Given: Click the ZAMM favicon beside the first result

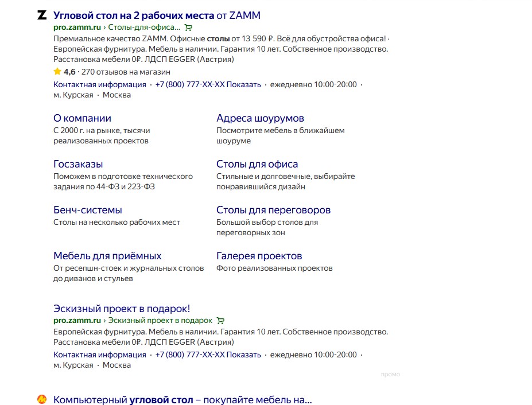Looking at the screenshot, I should pos(42,15).
